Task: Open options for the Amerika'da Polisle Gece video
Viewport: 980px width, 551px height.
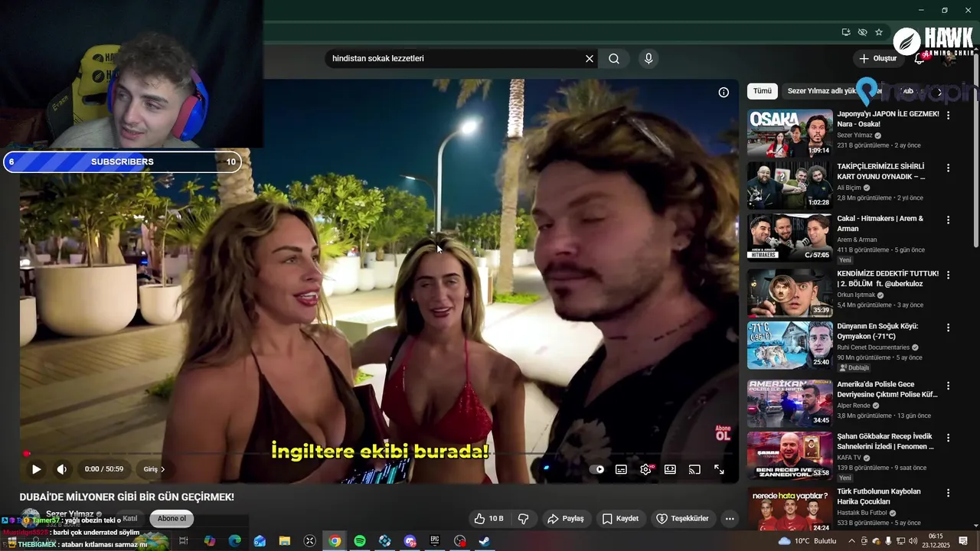Action: pyautogui.click(x=948, y=386)
